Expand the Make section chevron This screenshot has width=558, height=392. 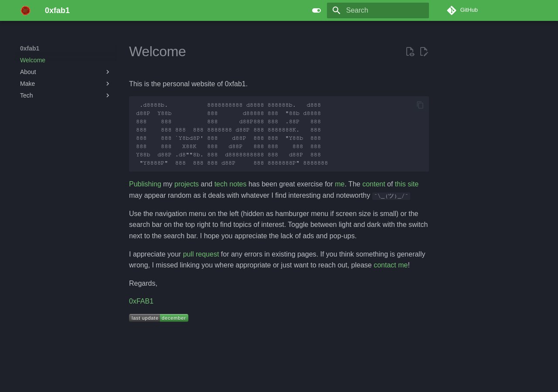(x=108, y=84)
